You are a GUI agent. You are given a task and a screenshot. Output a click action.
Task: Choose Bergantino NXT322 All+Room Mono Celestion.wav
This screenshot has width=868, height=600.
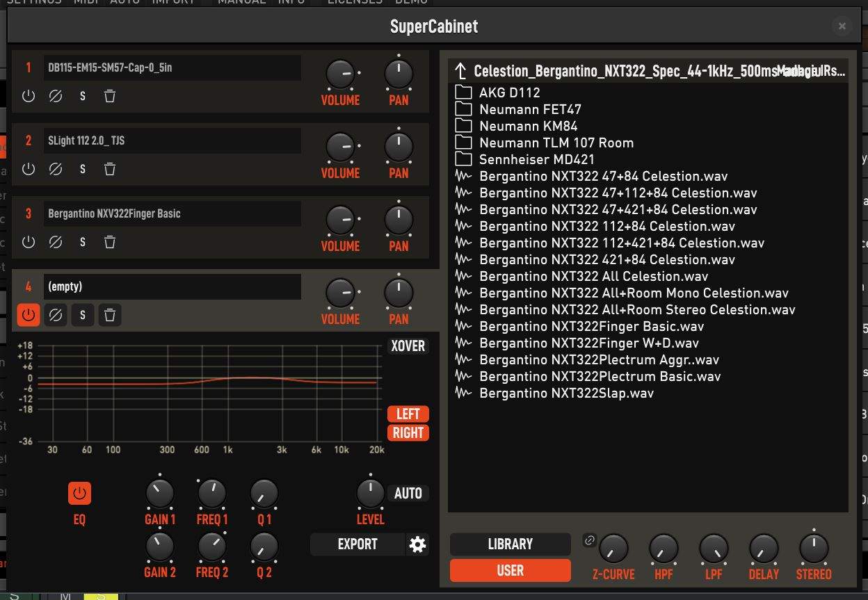tap(648, 293)
